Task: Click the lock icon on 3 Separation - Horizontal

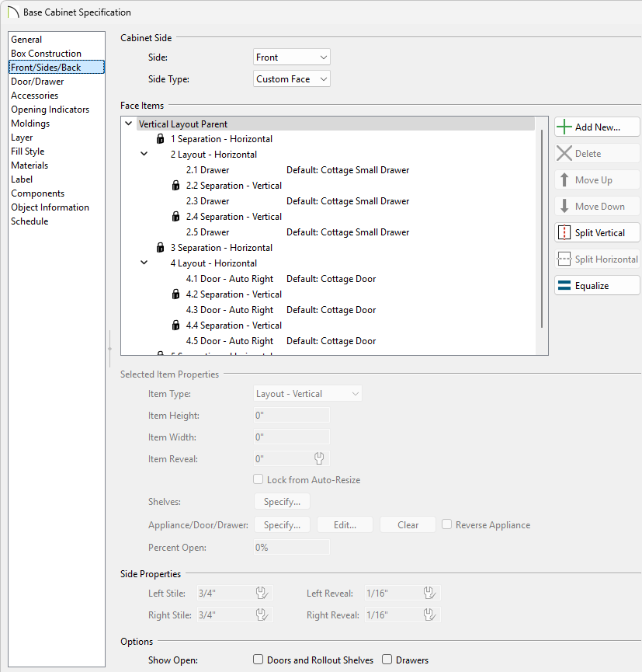Action: point(160,248)
